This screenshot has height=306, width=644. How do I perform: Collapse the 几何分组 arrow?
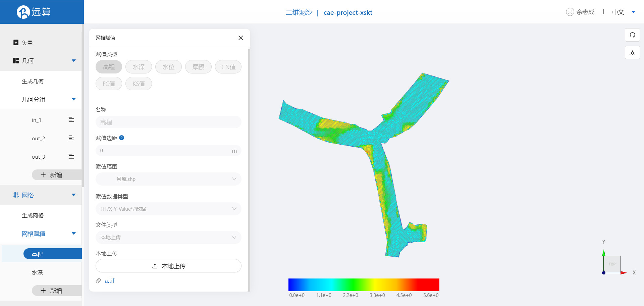coord(74,99)
